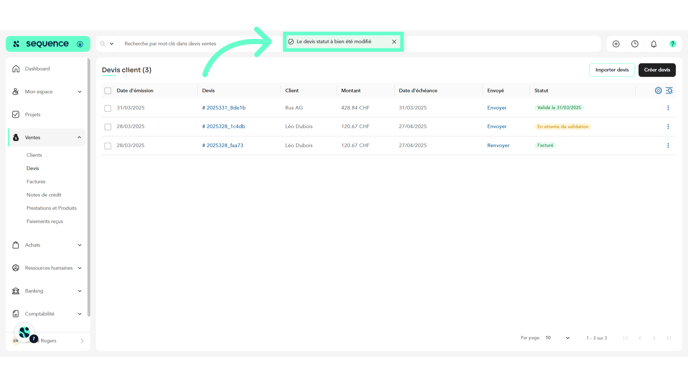This screenshot has height=387, width=688.
Task: Open three-dot menu for Rus AG quote
Action: pos(668,108)
